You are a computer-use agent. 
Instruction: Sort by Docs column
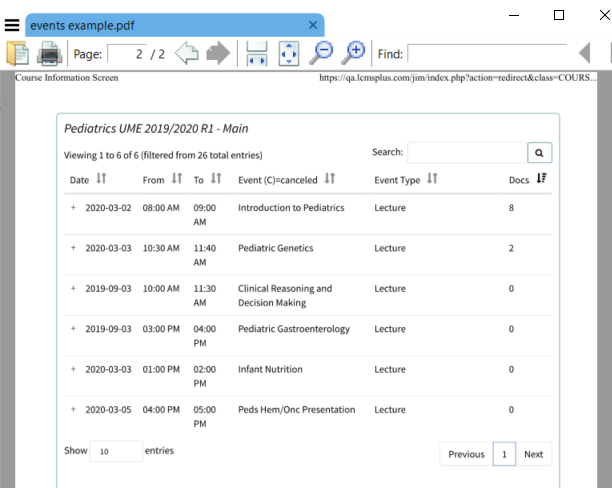point(541,178)
